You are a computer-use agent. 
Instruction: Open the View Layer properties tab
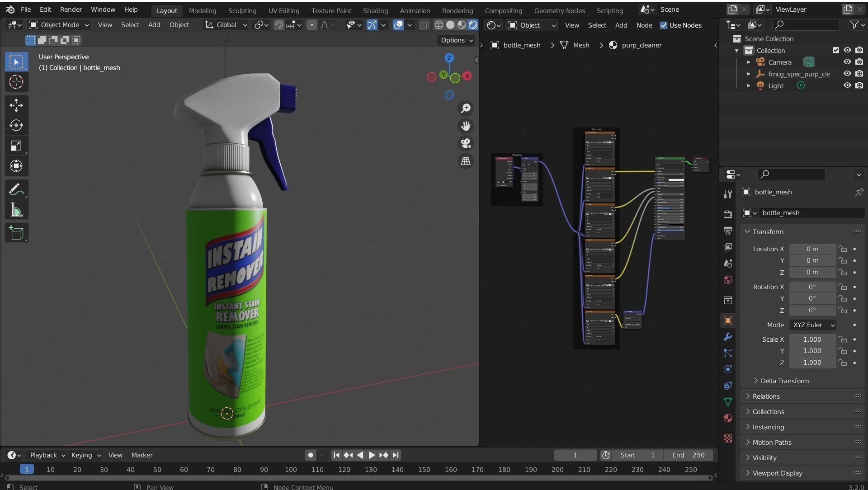728,247
